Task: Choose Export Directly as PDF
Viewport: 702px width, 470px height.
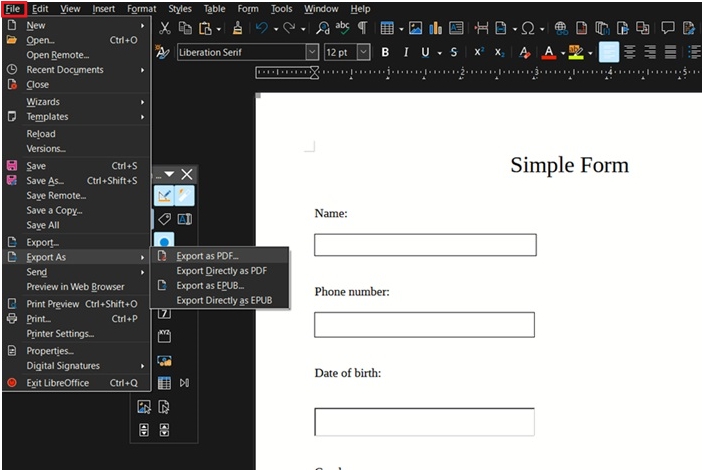Action: [x=220, y=271]
